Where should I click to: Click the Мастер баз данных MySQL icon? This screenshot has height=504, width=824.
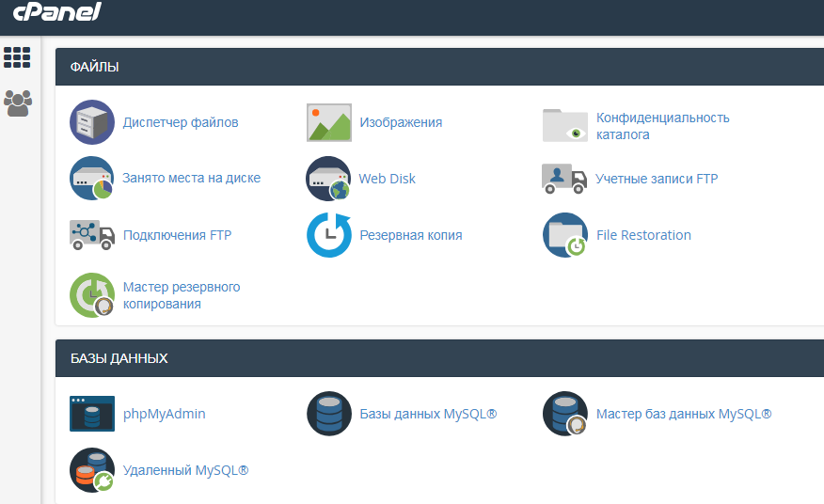tap(565, 414)
